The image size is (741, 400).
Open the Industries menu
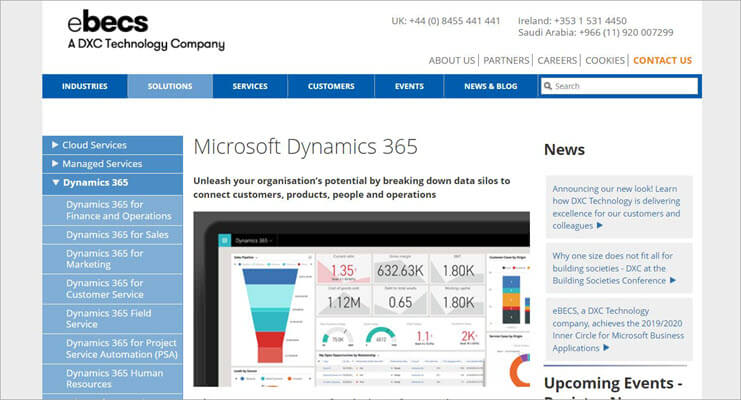pos(85,86)
